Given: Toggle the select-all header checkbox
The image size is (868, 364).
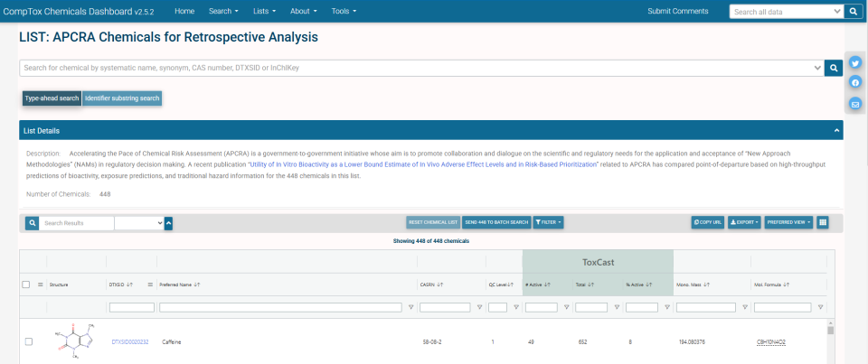Looking at the screenshot, I should pos(26,285).
